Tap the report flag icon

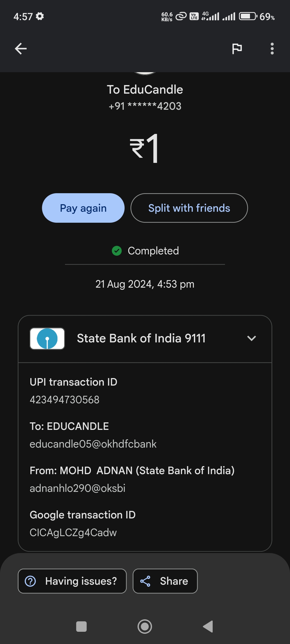[x=237, y=49]
